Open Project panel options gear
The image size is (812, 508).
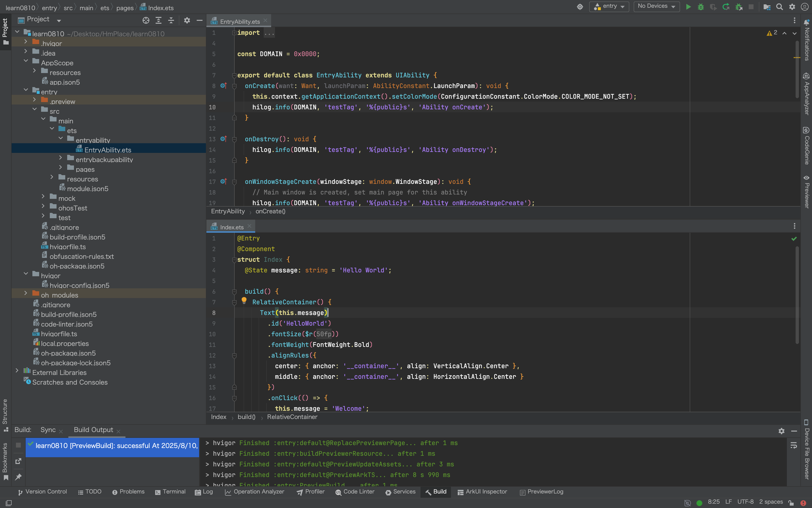pyautogui.click(x=187, y=21)
